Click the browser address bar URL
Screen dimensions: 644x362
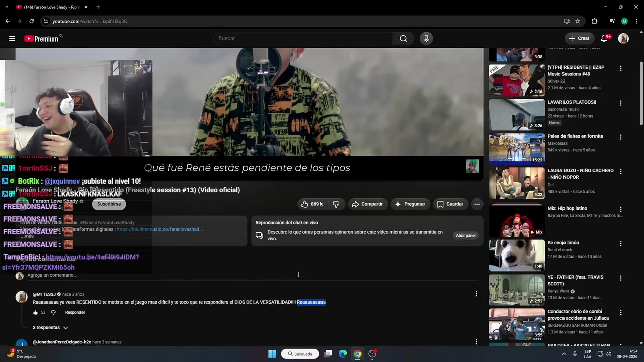(x=90, y=21)
